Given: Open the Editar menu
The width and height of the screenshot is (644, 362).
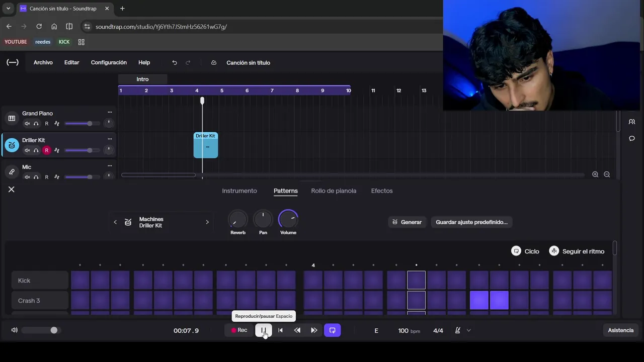Looking at the screenshot, I should coord(72,62).
